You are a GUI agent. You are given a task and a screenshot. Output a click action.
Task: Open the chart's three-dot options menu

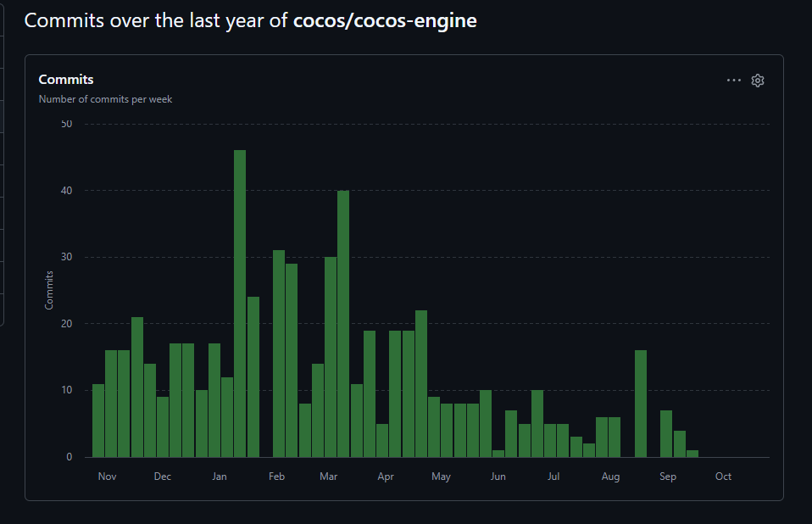pos(734,81)
